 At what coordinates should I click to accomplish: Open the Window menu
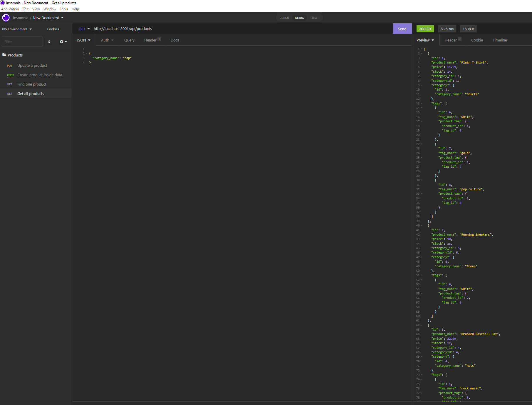[50, 9]
